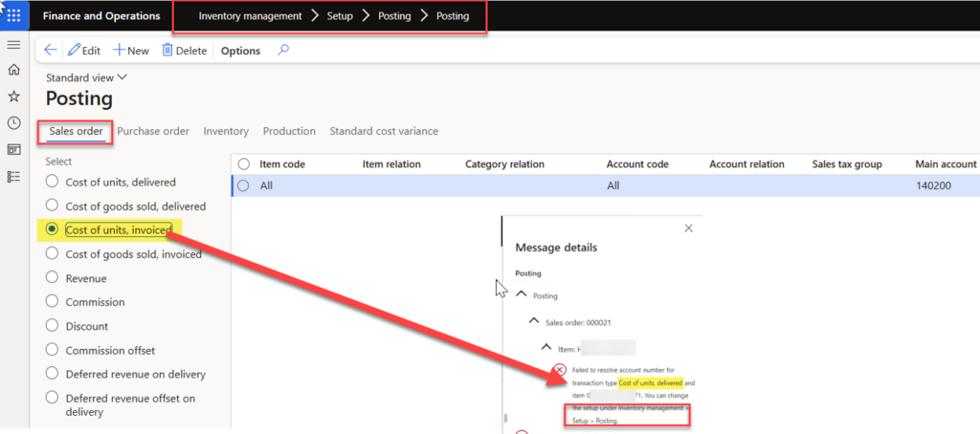The width and height of the screenshot is (980, 434).
Task: Click the red error icon in message
Action: click(561, 370)
